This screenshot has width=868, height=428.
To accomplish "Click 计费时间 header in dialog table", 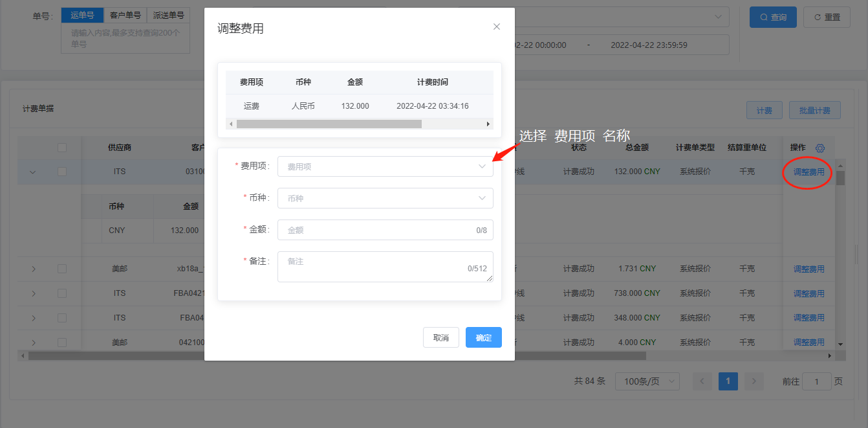I will (x=433, y=82).
